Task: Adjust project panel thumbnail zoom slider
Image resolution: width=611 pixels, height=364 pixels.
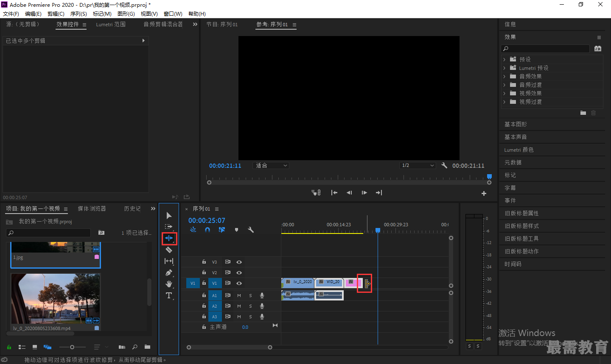Action: point(72,347)
